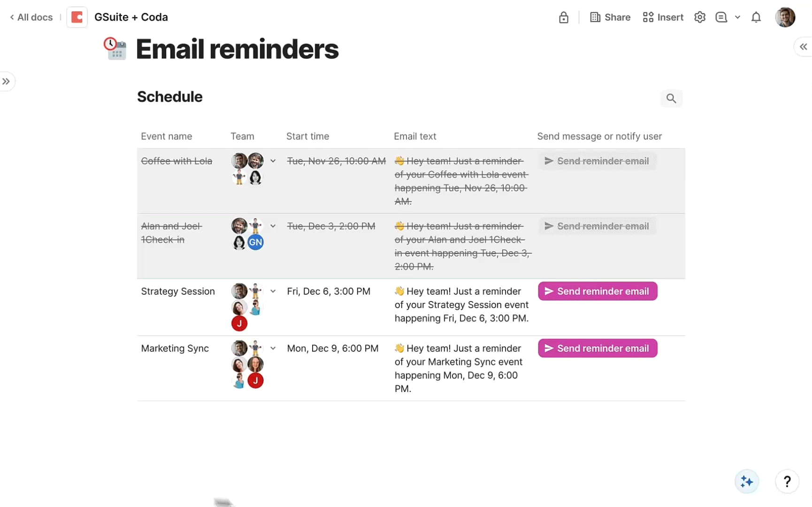Click the Coda doc icon beside the title
This screenshot has width=812, height=507.
pos(77,17)
